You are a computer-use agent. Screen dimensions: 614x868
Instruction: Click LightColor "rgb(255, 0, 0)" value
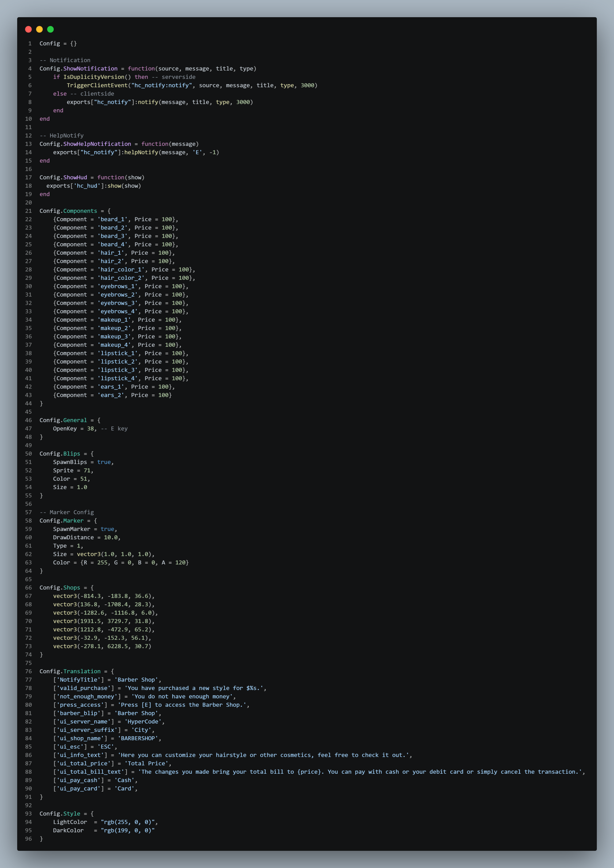click(128, 822)
